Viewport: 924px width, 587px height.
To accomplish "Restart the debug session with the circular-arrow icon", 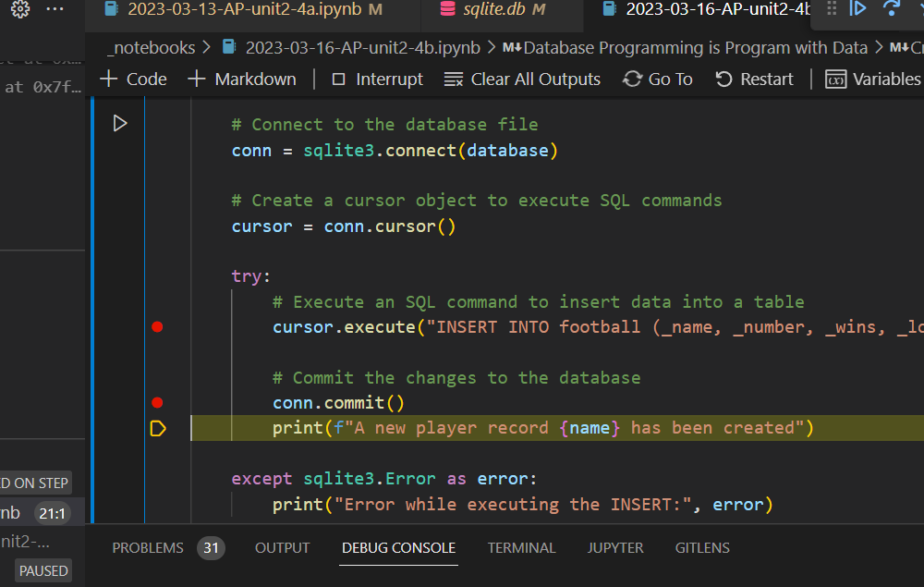I will click(x=892, y=9).
